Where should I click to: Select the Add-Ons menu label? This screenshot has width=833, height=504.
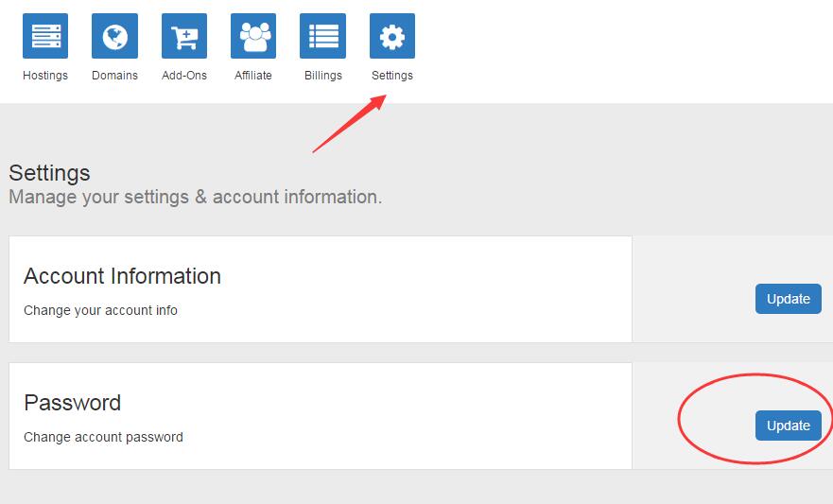184,76
